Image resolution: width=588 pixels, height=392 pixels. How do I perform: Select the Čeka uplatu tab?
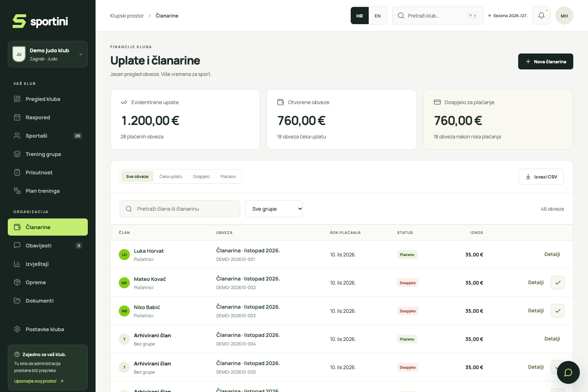[x=171, y=176]
